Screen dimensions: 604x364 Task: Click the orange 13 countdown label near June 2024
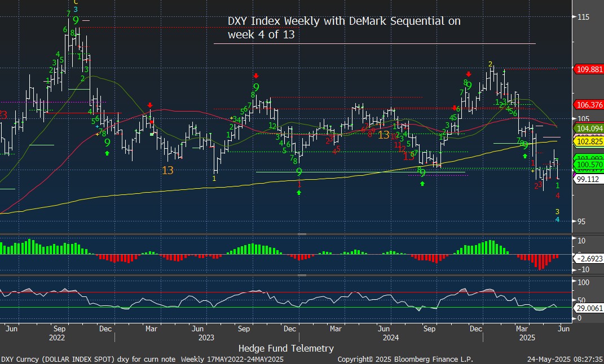[383, 135]
